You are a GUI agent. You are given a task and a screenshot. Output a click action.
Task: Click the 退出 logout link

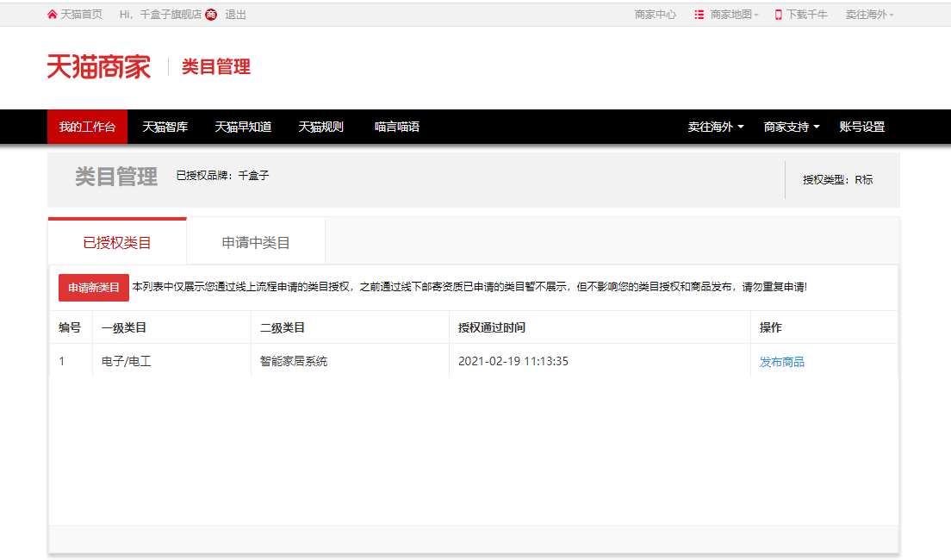(235, 15)
